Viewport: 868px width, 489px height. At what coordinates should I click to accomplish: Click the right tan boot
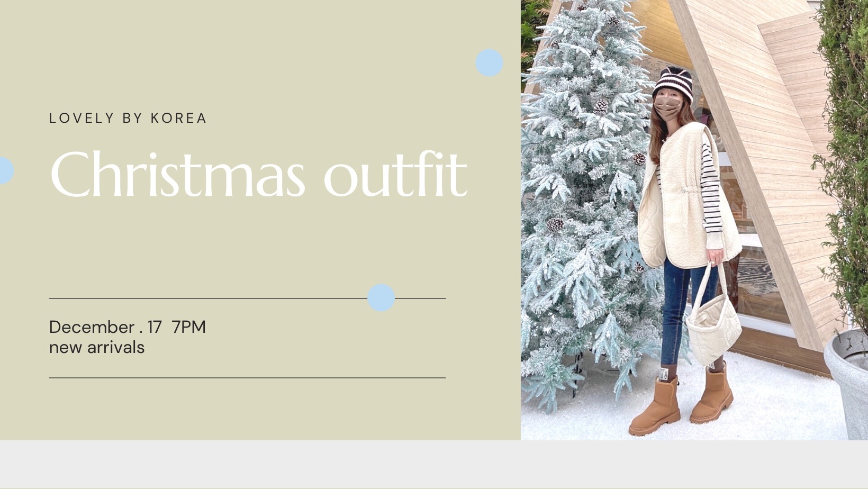(x=711, y=393)
